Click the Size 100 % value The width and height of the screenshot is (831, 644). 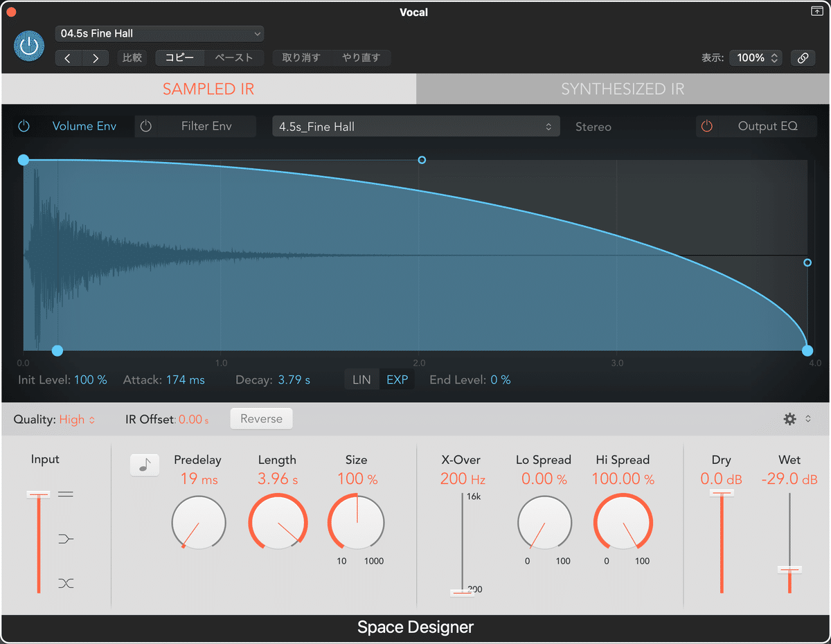click(x=357, y=478)
